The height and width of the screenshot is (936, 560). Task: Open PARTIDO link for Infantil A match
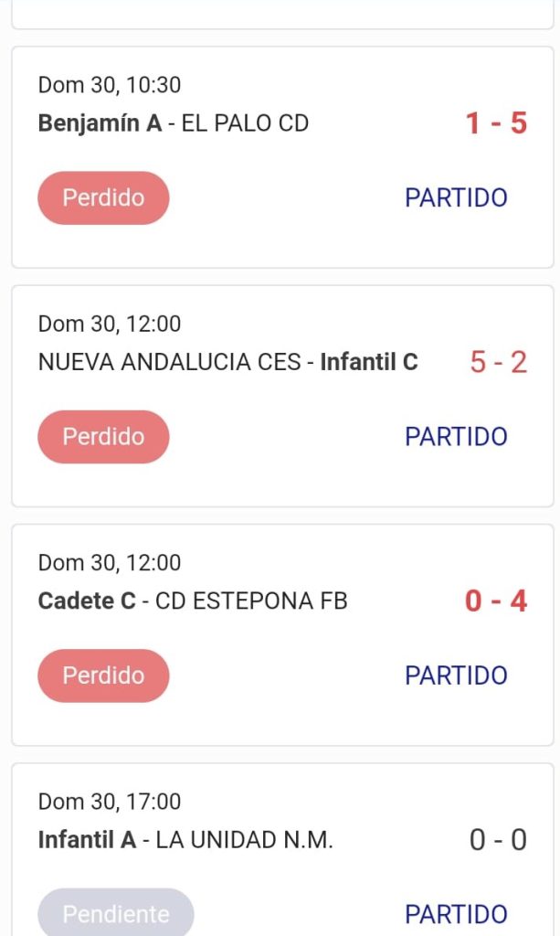456,914
